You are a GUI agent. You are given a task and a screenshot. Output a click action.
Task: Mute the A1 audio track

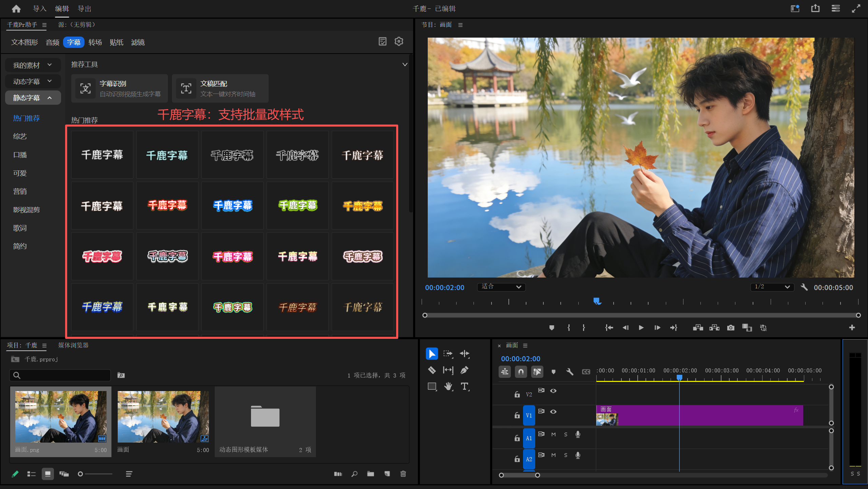[x=553, y=434]
